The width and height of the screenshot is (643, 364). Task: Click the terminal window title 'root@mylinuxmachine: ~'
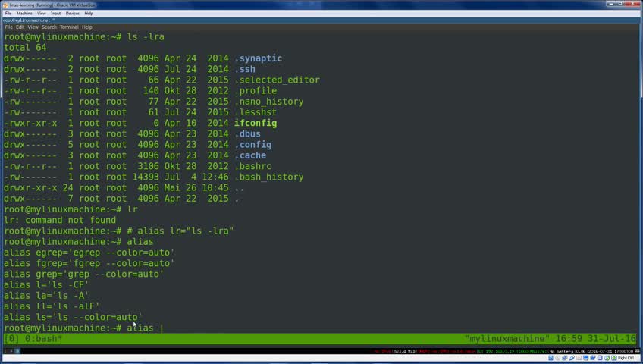tap(29, 20)
